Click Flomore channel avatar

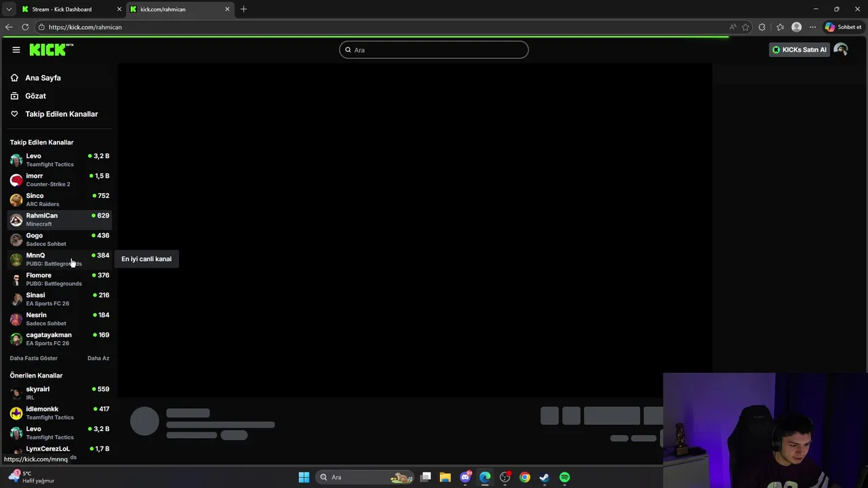click(16, 279)
